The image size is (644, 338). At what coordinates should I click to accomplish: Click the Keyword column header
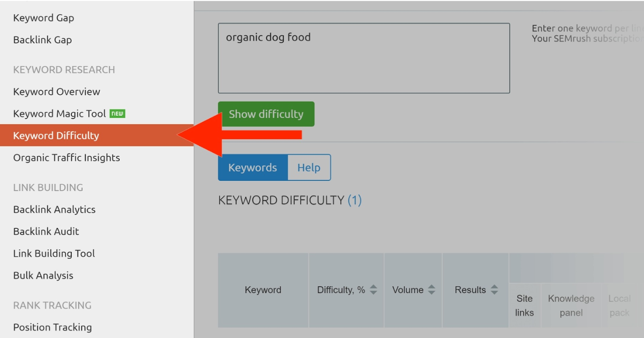click(263, 290)
